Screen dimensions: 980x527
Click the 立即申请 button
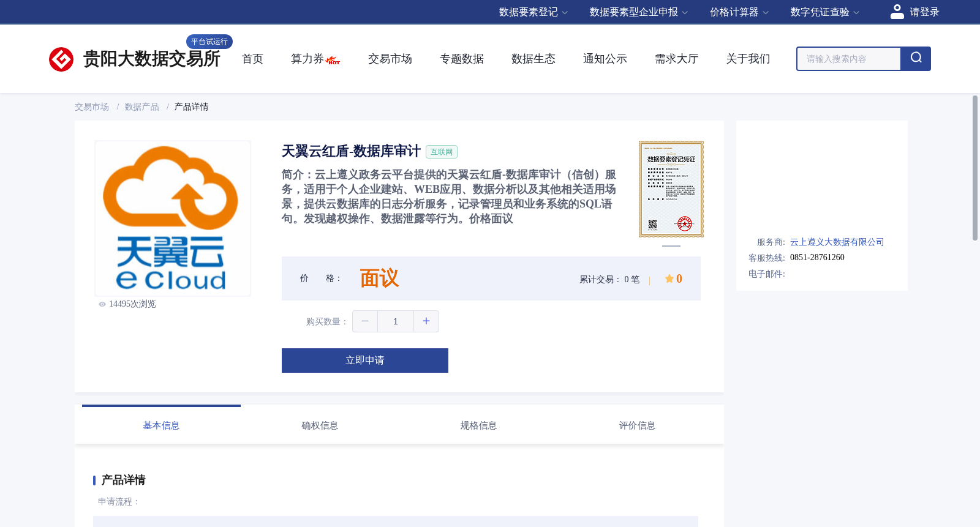[x=365, y=361]
